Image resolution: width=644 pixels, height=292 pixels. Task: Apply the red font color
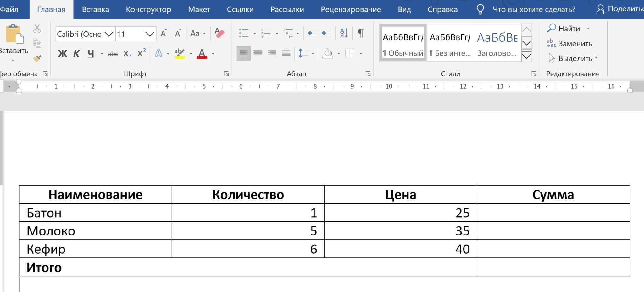click(202, 53)
